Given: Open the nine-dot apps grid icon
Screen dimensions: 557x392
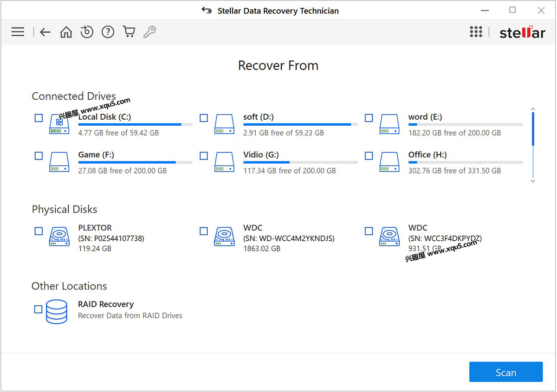Looking at the screenshot, I should 476,32.
